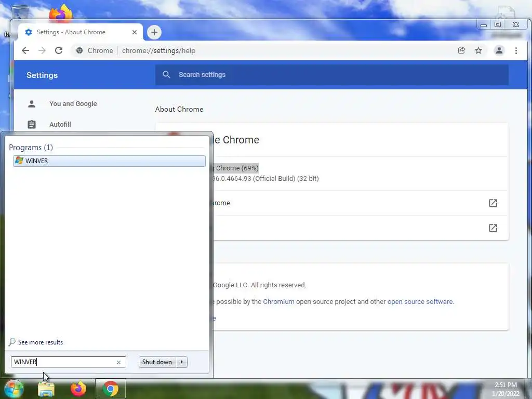Close the Settings - About Chrome tab
This screenshot has height=399, width=532.
[x=135, y=32]
